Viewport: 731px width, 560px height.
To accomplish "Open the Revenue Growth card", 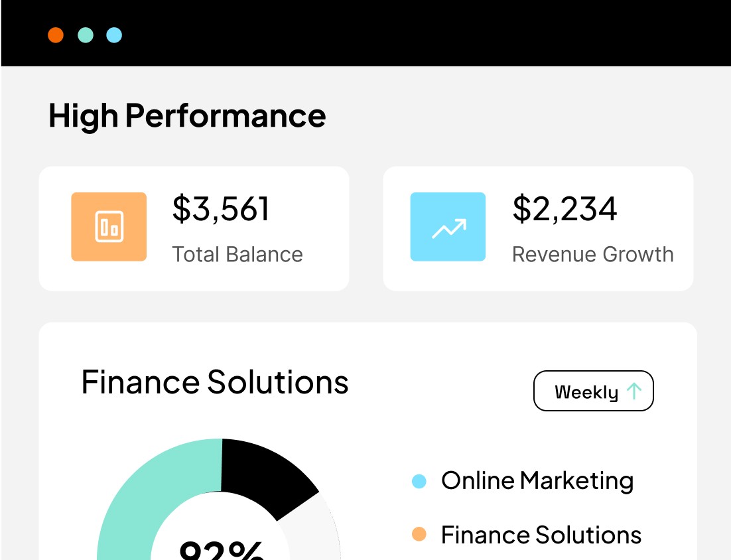I will 538,228.
